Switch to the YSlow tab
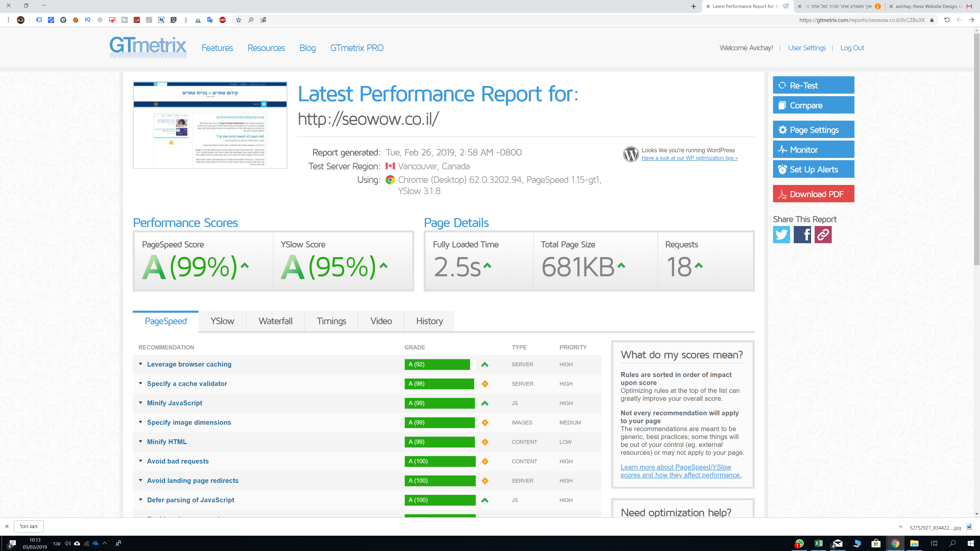This screenshot has height=551, width=980. pyautogui.click(x=222, y=321)
